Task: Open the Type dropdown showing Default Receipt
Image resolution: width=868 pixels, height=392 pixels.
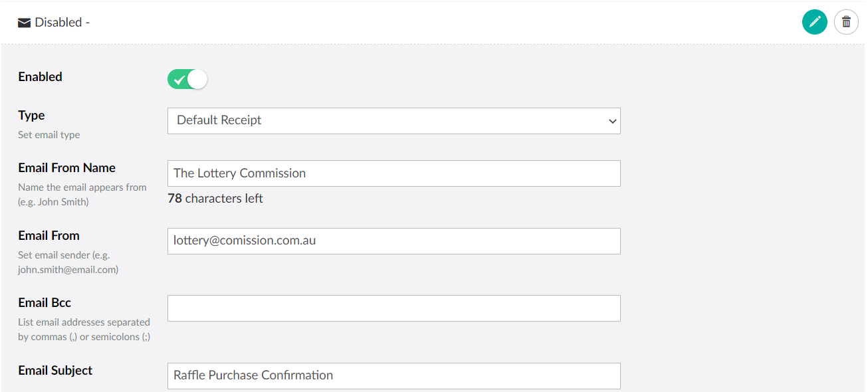Action: coord(393,121)
